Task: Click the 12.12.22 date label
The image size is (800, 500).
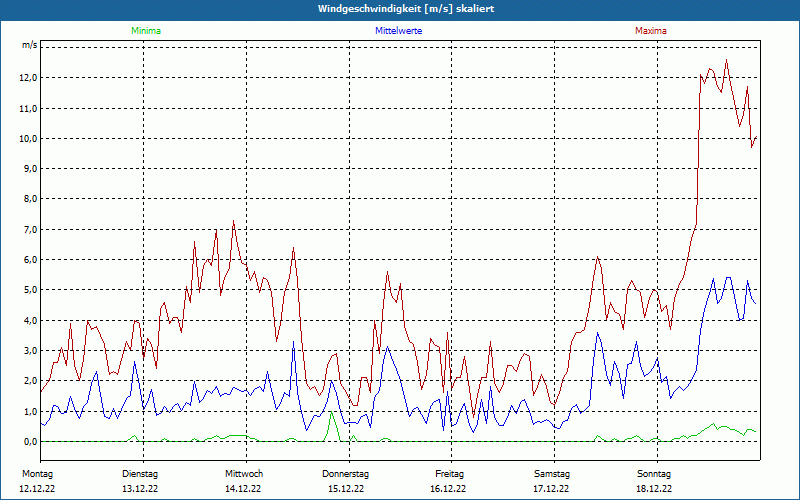Action: coord(37,489)
